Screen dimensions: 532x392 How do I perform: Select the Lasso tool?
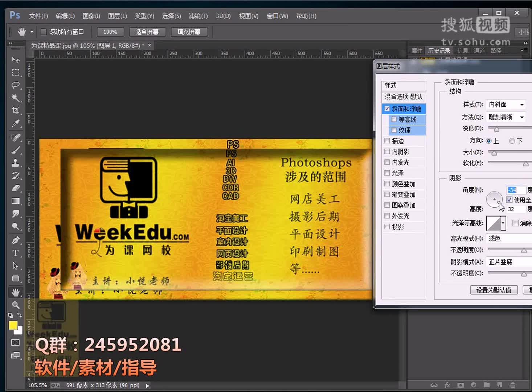(15, 85)
